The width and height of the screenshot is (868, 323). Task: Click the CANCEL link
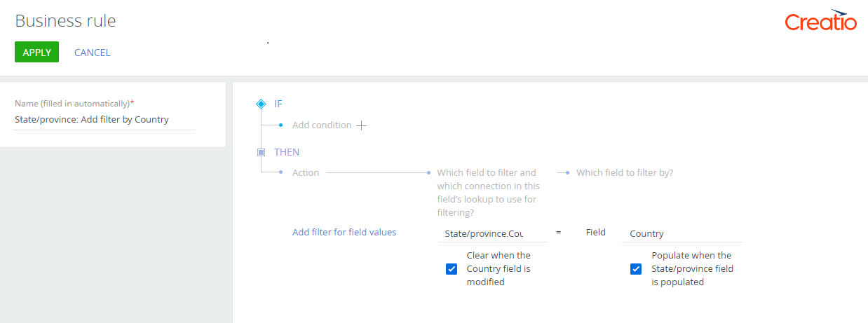(x=93, y=53)
